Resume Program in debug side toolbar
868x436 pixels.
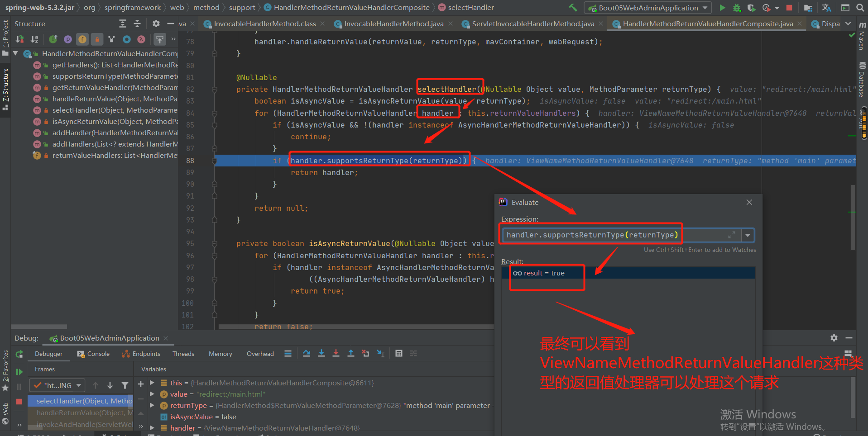[x=19, y=372]
